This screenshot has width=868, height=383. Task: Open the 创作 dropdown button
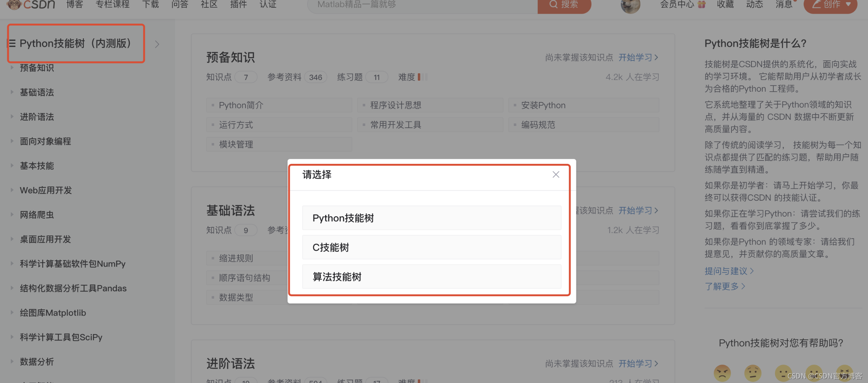pos(830,5)
